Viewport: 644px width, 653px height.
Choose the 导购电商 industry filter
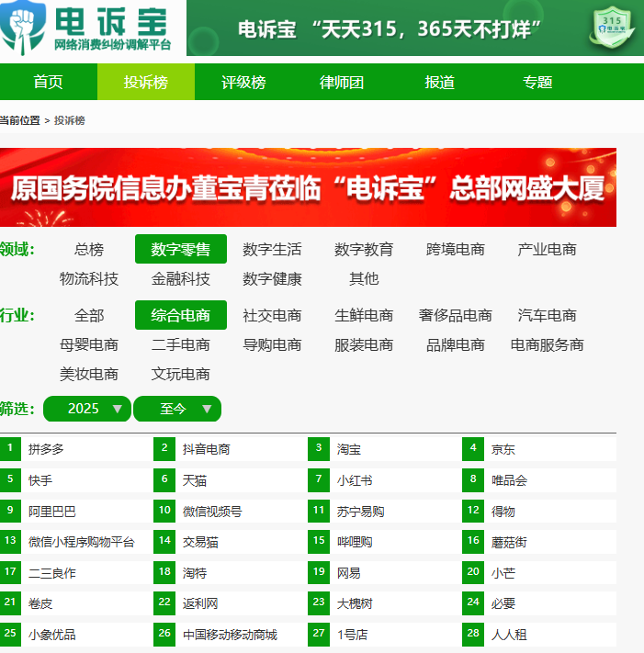point(273,344)
